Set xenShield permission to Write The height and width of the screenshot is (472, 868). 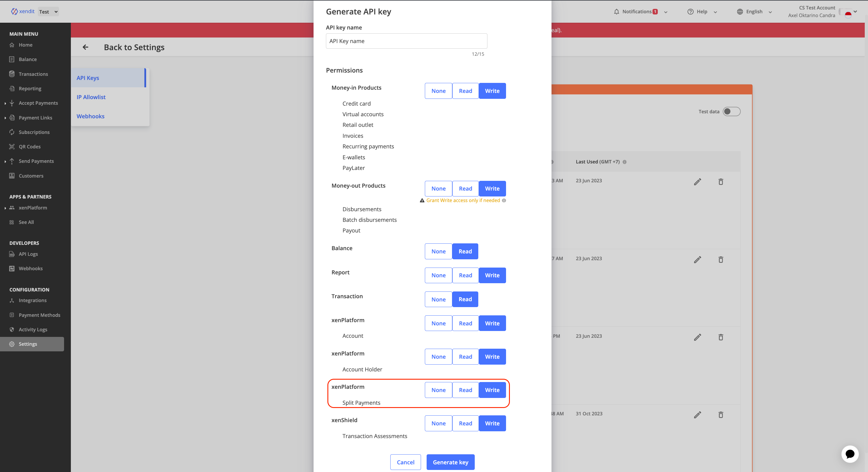[x=492, y=423]
